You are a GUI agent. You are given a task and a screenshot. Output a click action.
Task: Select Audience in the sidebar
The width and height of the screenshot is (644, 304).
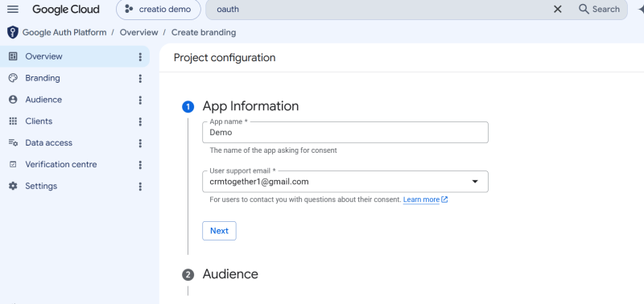[75, 100]
